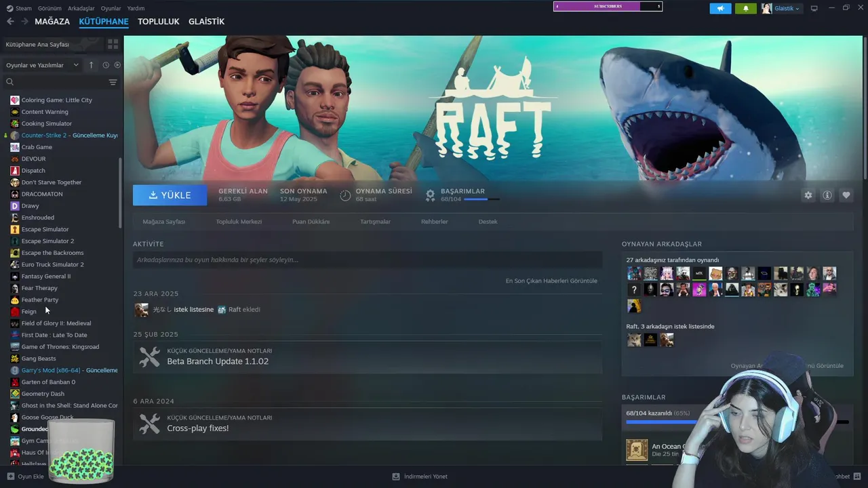
Task: Go back with the left arrow button
Action: [x=10, y=22]
